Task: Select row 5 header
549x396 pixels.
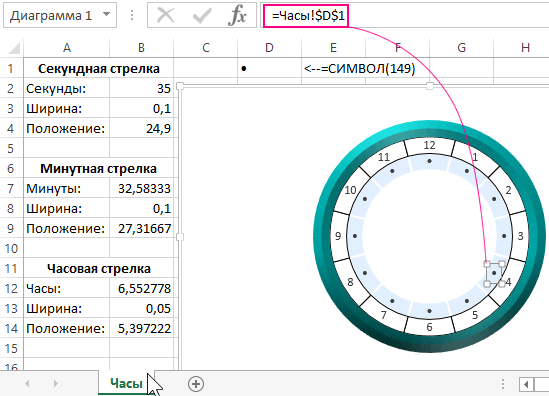Action: (11, 148)
